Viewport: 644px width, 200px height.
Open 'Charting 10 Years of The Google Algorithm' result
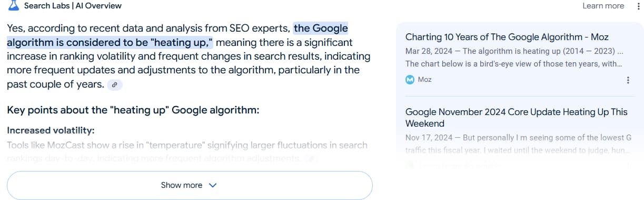tap(507, 37)
